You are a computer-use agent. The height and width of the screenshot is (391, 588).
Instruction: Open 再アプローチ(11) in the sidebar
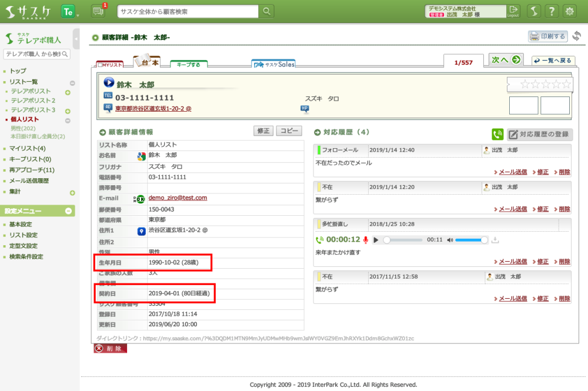32,170
